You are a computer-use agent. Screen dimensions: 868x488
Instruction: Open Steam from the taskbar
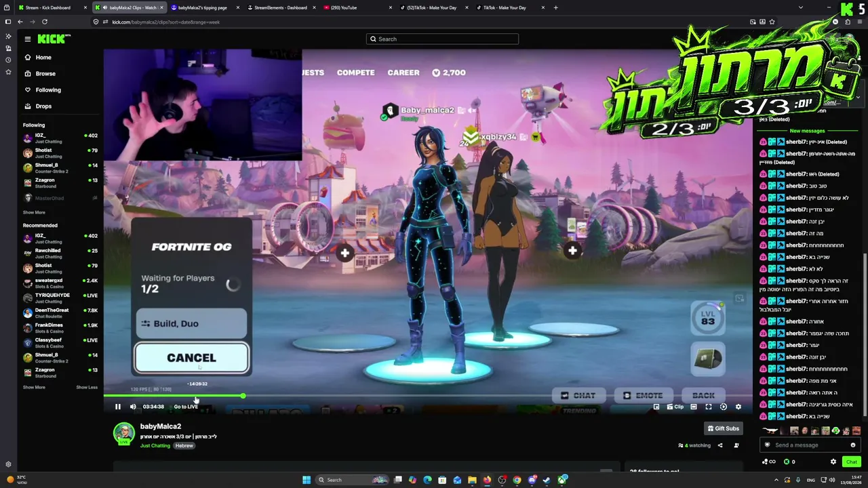click(x=547, y=480)
